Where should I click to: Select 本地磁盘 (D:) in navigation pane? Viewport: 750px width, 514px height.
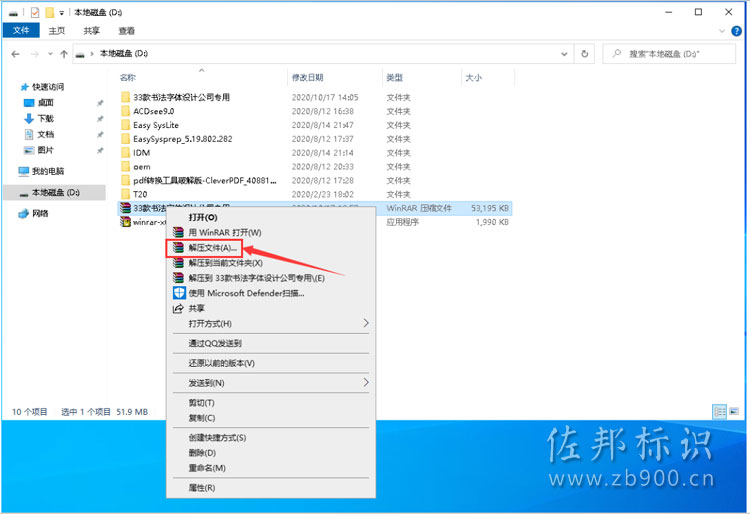point(55,193)
